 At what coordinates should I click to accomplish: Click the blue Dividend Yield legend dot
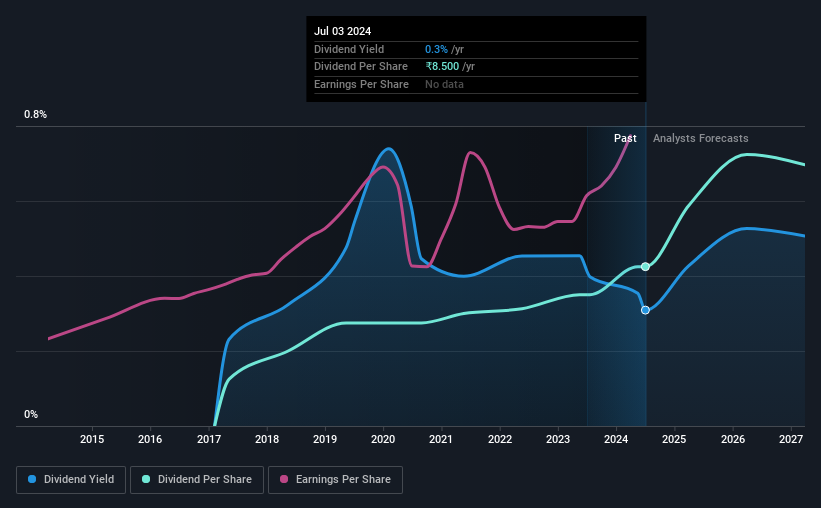[x=32, y=479]
